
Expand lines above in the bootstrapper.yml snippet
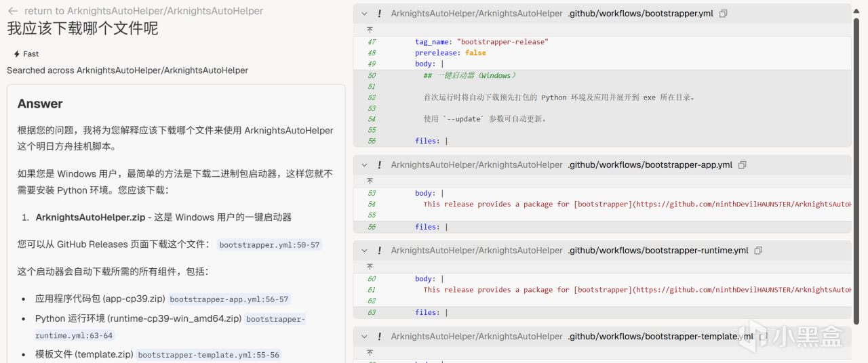point(370,29)
